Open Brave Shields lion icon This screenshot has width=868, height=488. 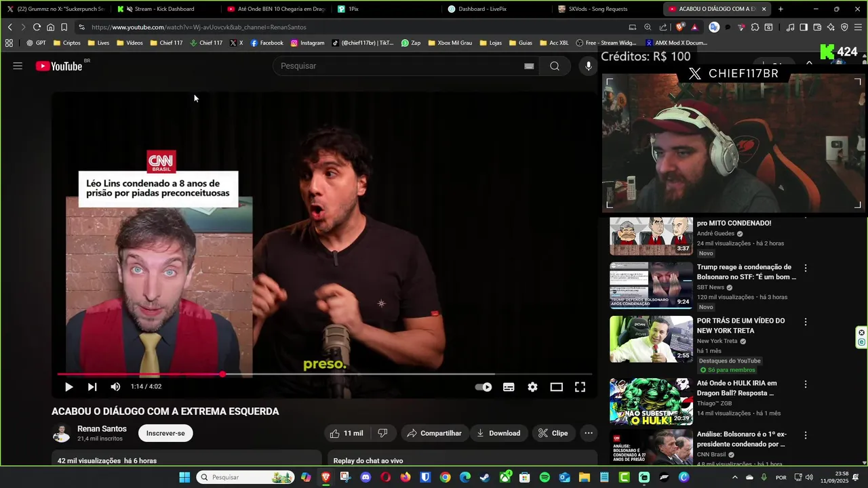pyautogui.click(x=680, y=27)
